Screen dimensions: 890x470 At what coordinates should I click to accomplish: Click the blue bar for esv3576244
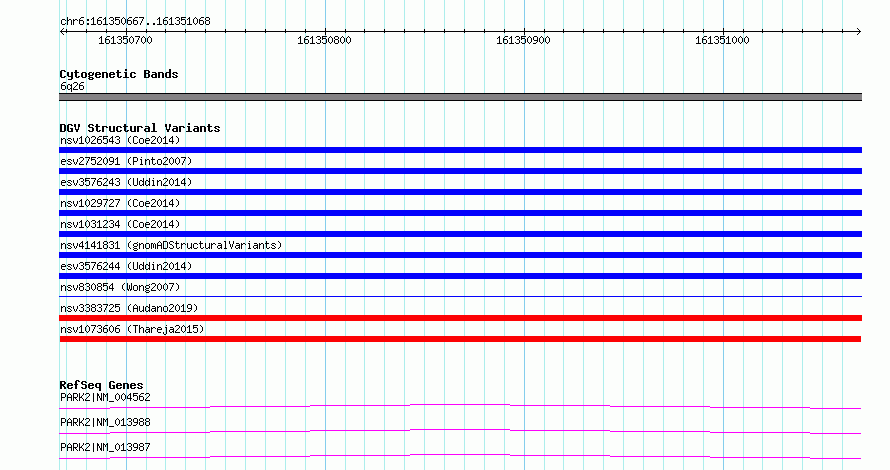460,276
